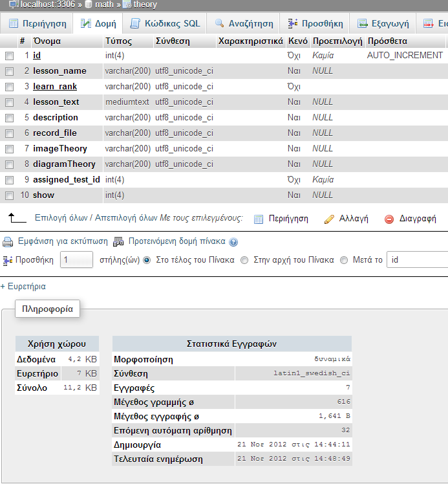Click the propose table structure icon
Image resolution: width=448 pixels, height=484 pixels.
(118, 242)
